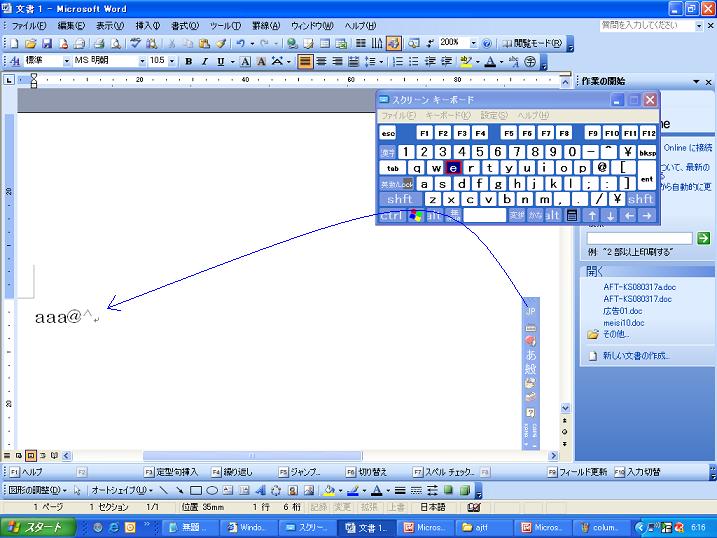The height and width of the screenshot is (538, 717).
Task: Click the Open folder icon in toolbar
Action: (x=30, y=43)
